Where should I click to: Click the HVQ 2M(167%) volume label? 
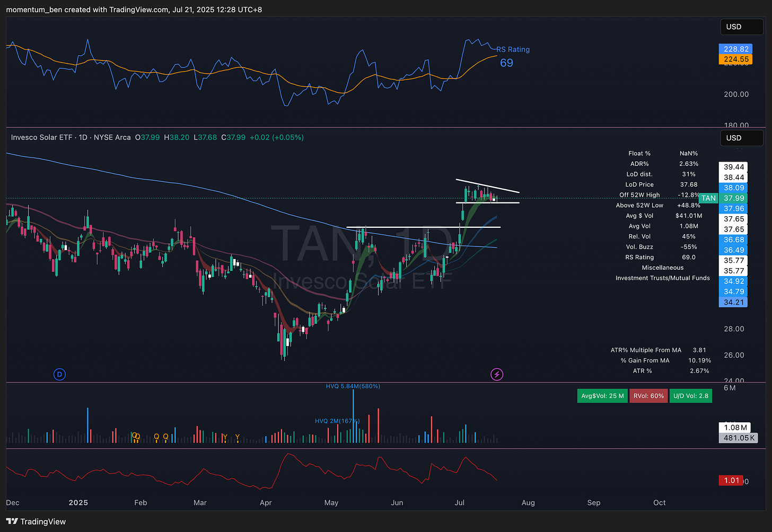pos(337,421)
